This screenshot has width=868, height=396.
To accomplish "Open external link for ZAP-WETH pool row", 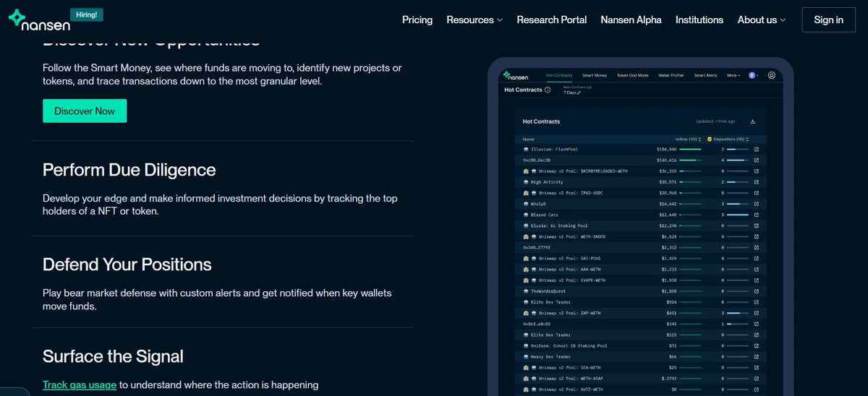I will [x=757, y=313].
